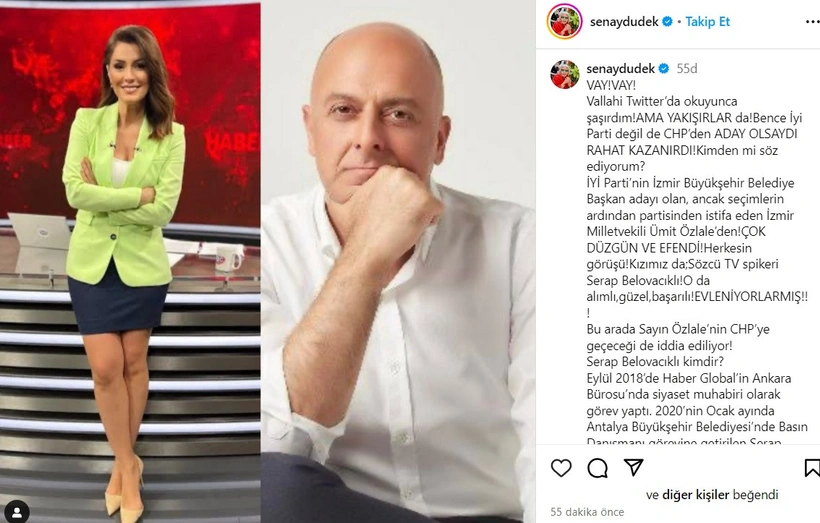
Task: Click the photo of the woman in green blazer
Action: point(130,262)
